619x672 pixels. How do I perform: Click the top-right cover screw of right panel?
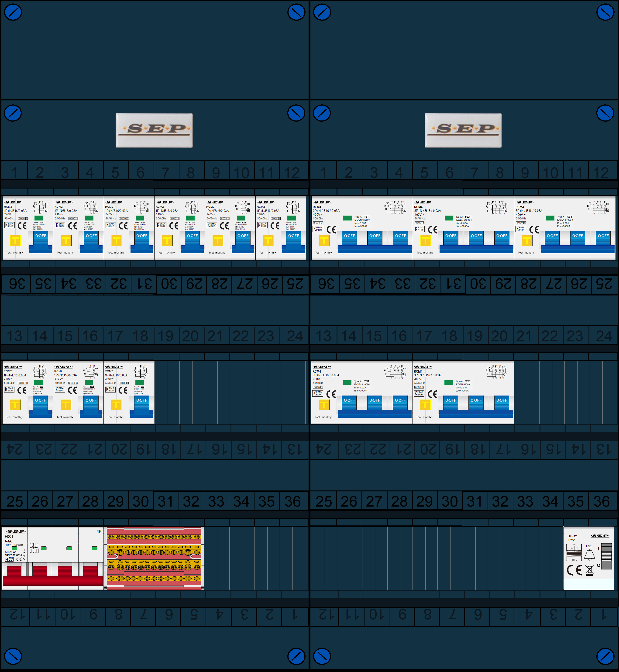(x=605, y=12)
